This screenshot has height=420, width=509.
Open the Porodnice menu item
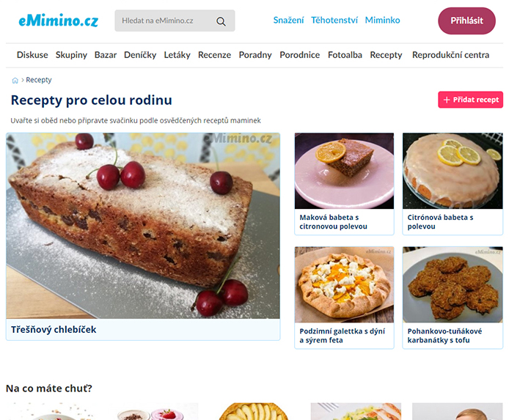[x=300, y=55]
